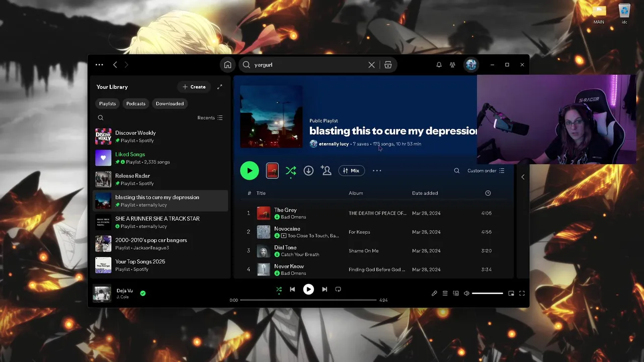Open the miniplayer
Screen dimensions: 644x362
(x=511, y=294)
